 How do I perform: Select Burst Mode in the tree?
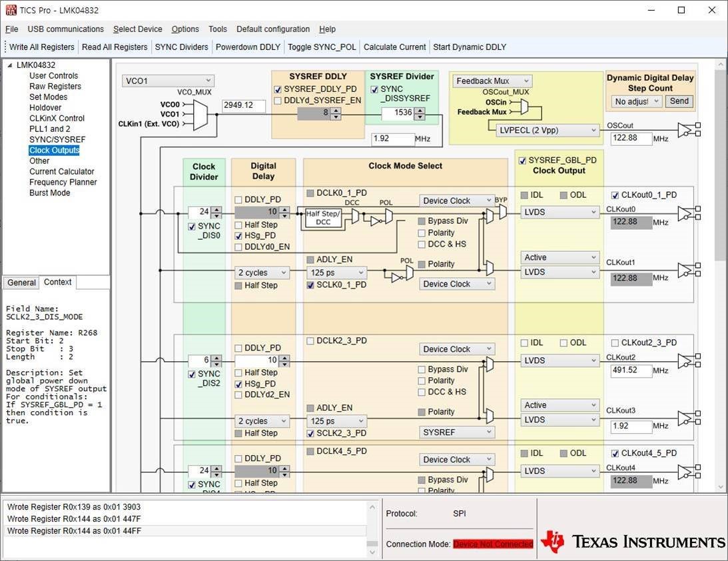50,193
